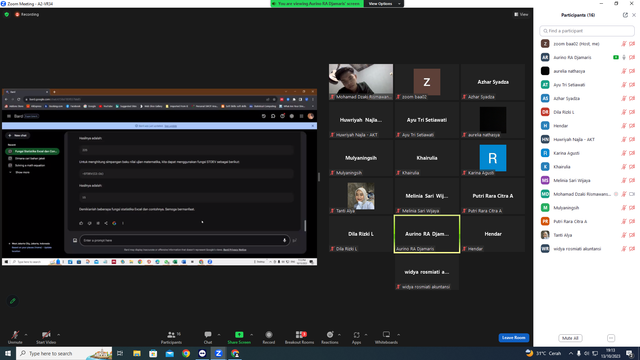Expand audio options caret next to Unmute
Viewport: 640px width, 360px height.
pos(26,335)
